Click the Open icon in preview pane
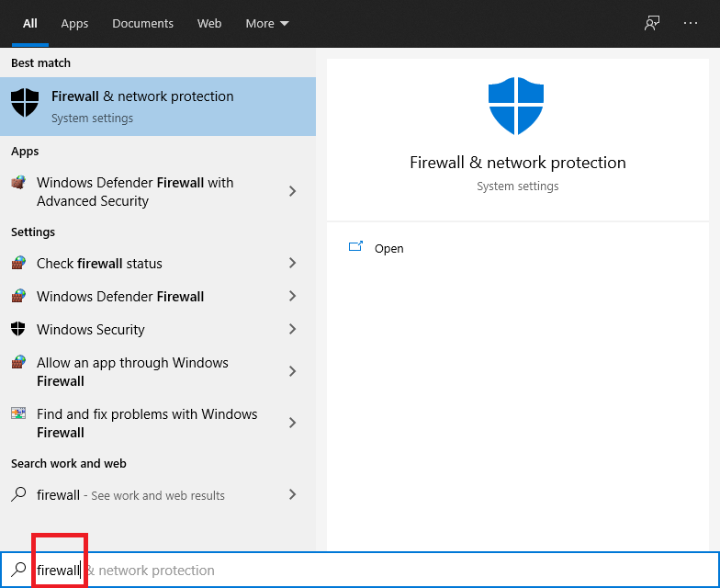This screenshot has height=588, width=720. point(355,247)
